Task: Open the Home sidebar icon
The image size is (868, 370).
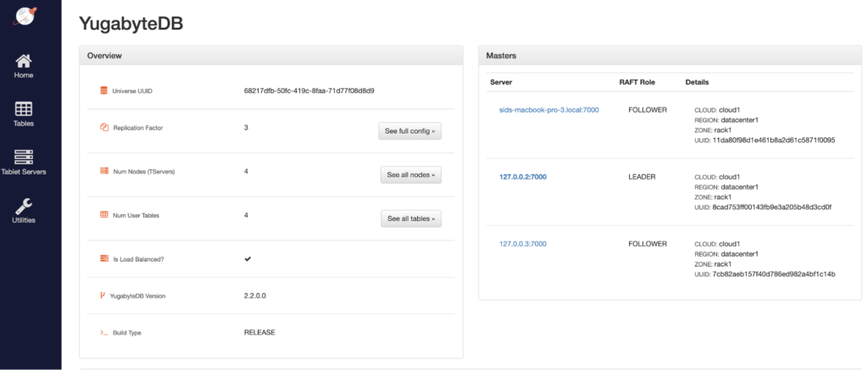Action: [x=24, y=62]
